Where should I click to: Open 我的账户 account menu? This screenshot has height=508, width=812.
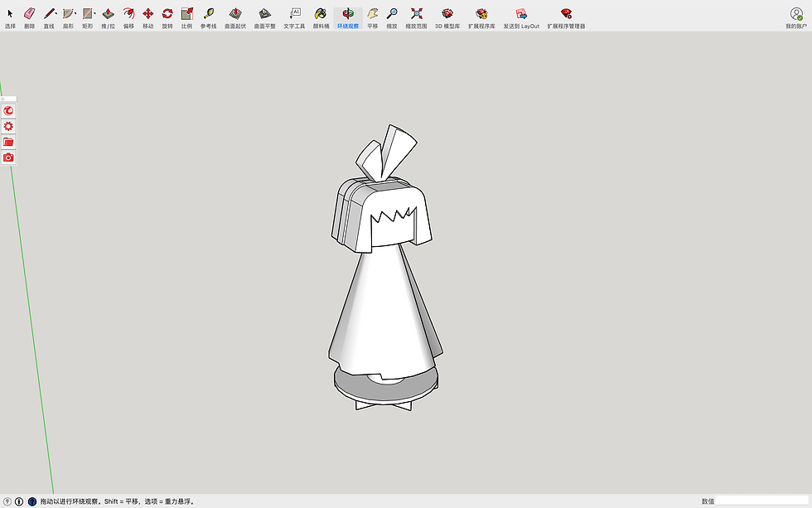(x=796, y=14)
